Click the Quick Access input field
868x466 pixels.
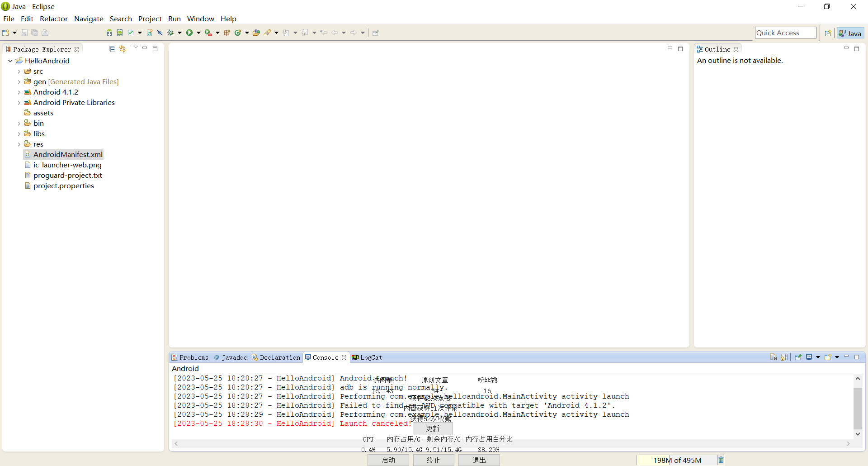[x=786, y=33]
